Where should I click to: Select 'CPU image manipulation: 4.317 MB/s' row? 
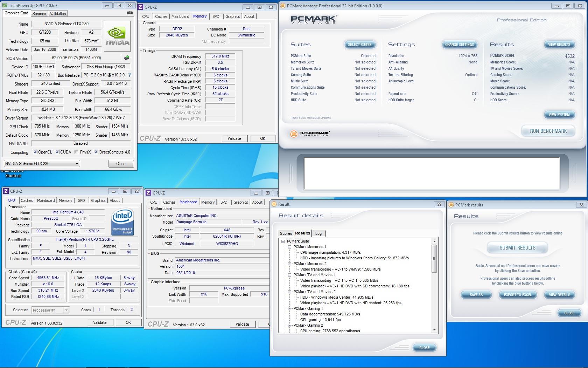pos(330,252)
